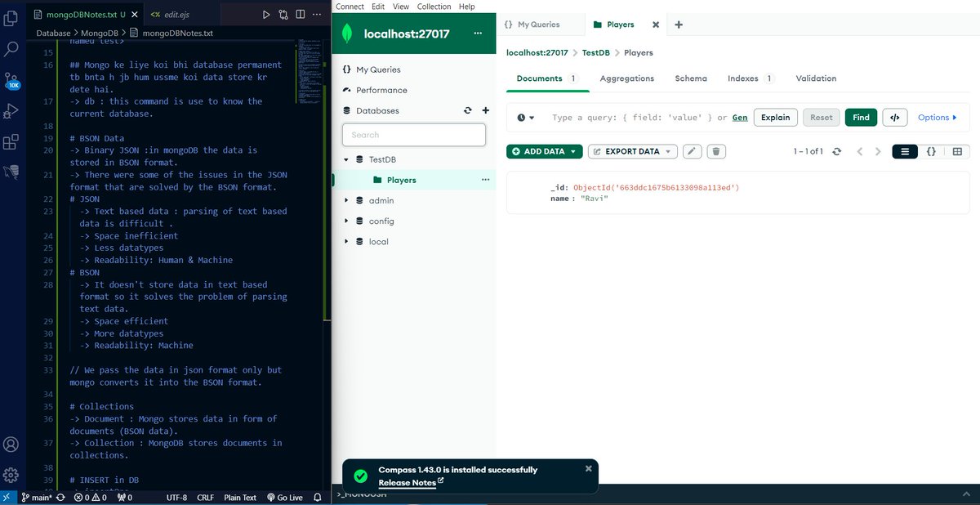This screenshot has width=980, height=505.
Task: Switch to table view
Action: tap(957, 151)
